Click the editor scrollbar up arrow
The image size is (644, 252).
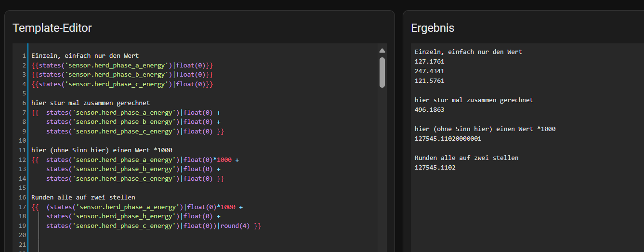tap(382, 51)
